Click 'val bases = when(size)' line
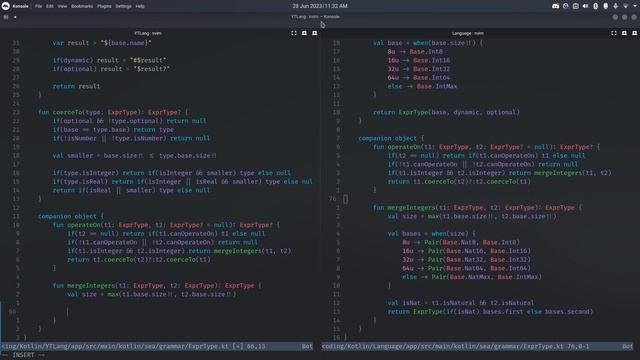Viewport: 640px width, 360px height. (x=431, y=233)
